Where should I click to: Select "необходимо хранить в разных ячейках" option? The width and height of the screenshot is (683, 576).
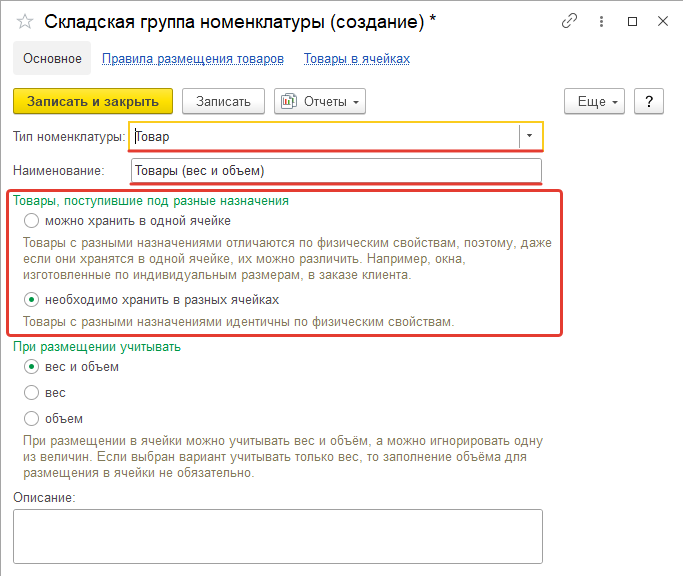pyautogui.click(x=32, y=299)
